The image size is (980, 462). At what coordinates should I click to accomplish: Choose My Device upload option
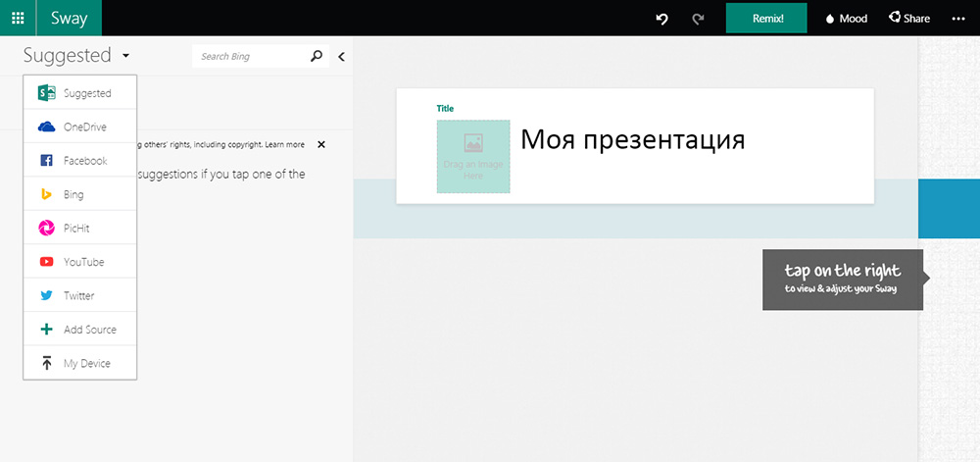click(x=80, y=363)
